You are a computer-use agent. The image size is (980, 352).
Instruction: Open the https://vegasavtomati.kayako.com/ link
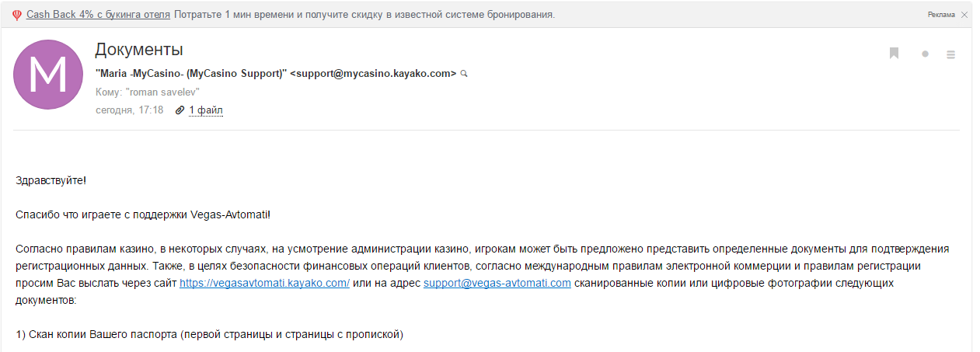click(x=264, y=284)
